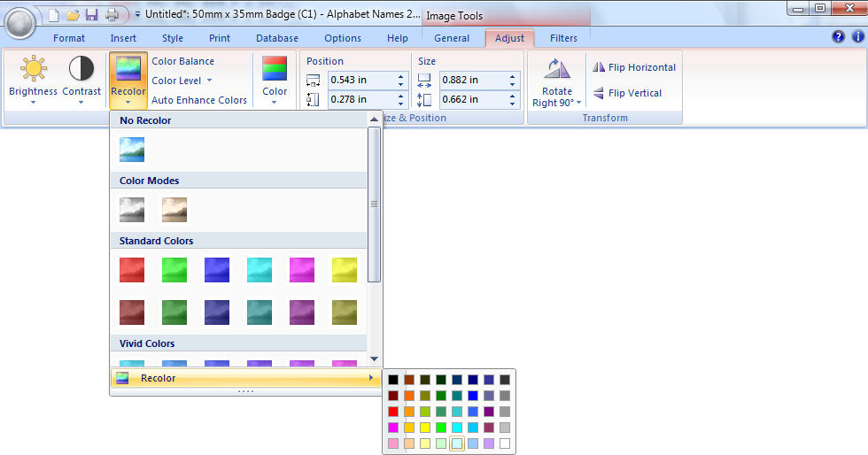Image resolution: width=868 pixels, height=455 pixels.
Task: Open the Color button dropdown
Action: [x=275, y=80]
